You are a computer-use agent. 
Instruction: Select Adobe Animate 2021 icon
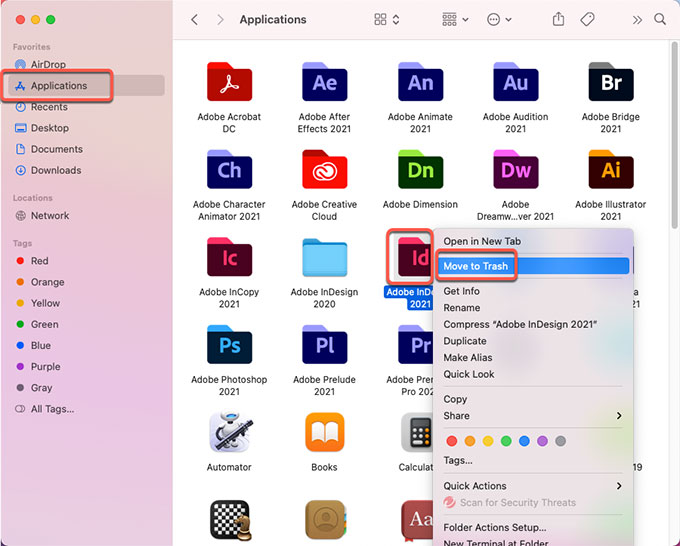420,82
